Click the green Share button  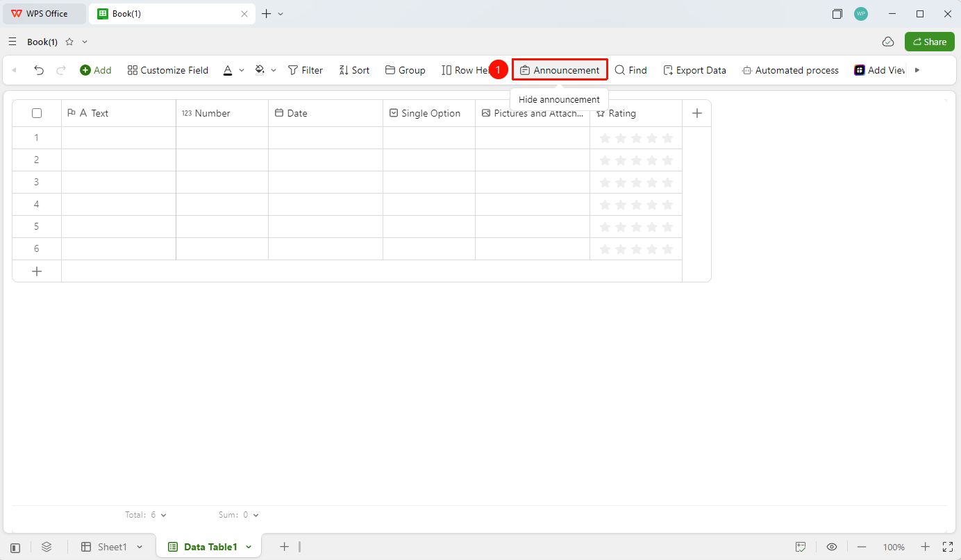click(930, 42)
